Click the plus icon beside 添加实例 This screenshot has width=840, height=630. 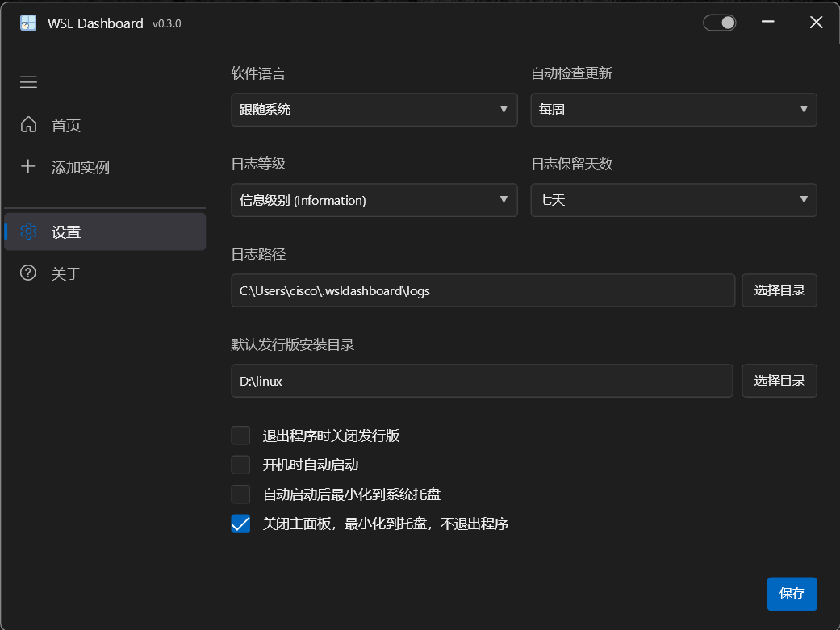point(28,166)
